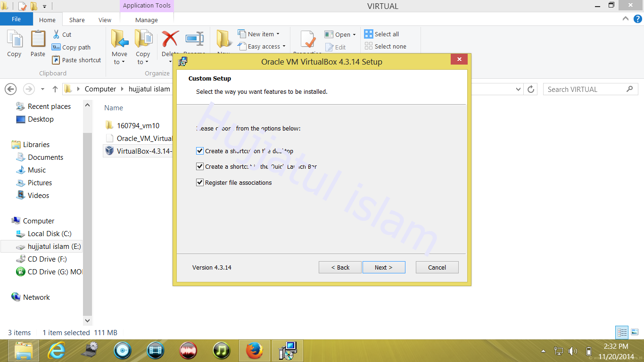Click the network icon in system tray
Image resolution: width=644 pixels, height=362 pixels.
559,351
